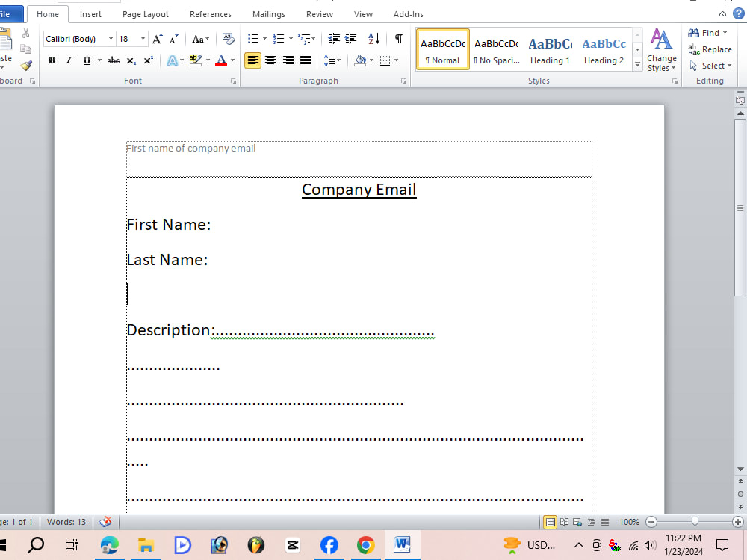
Task: Click Find in Editing group
Action: [708, 33]
